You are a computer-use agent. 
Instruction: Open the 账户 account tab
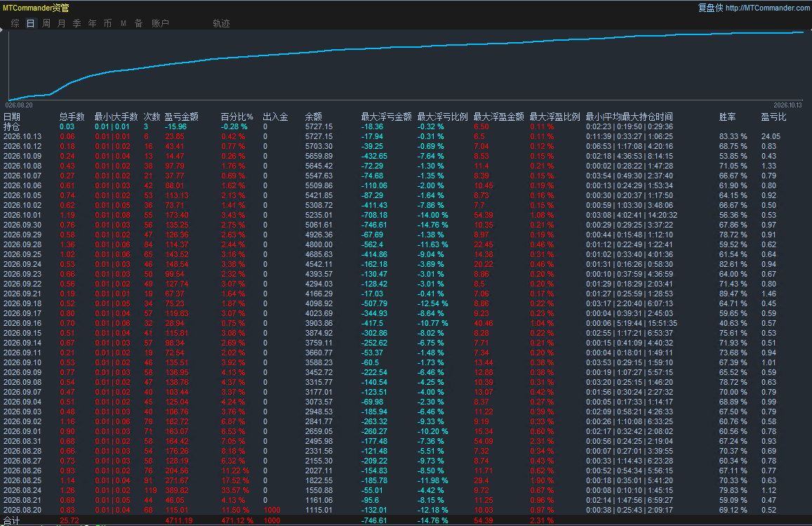160,23
